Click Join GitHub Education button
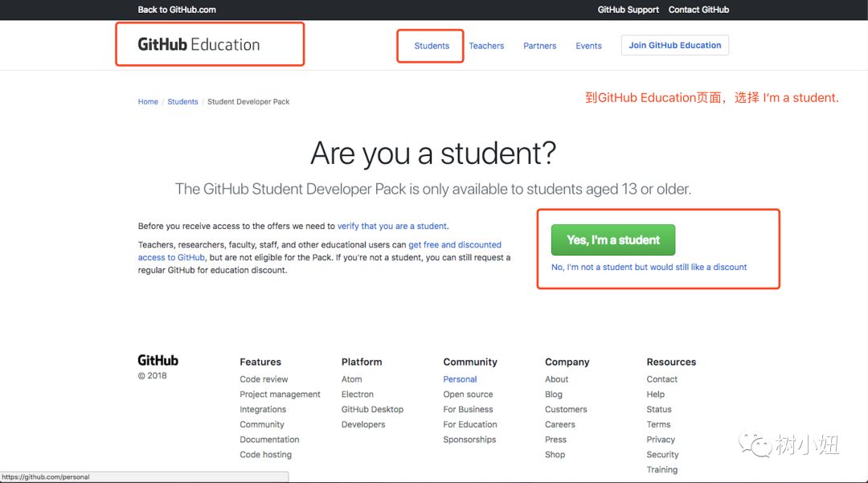Screen dimensions: 868x483 675,45
